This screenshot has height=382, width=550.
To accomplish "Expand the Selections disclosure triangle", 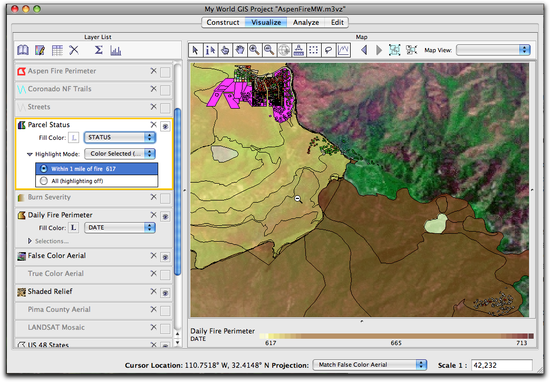I will pyautogui.click(x=30, y=241).
